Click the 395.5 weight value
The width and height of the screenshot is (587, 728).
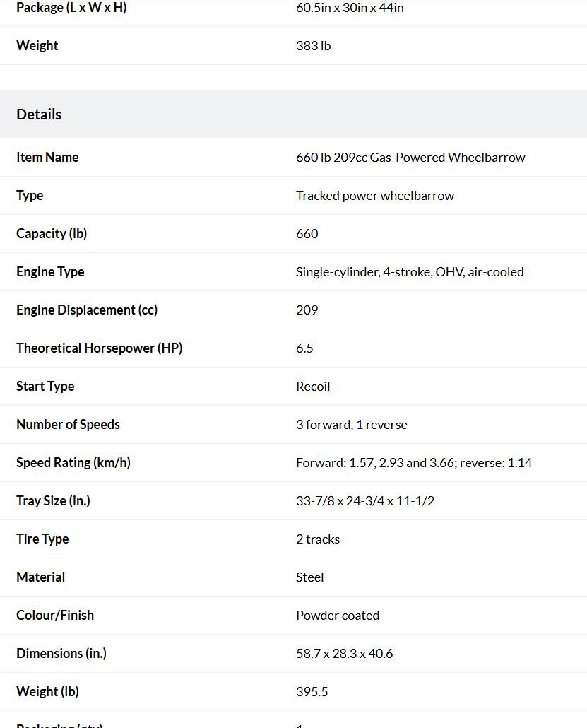[312, 691]
